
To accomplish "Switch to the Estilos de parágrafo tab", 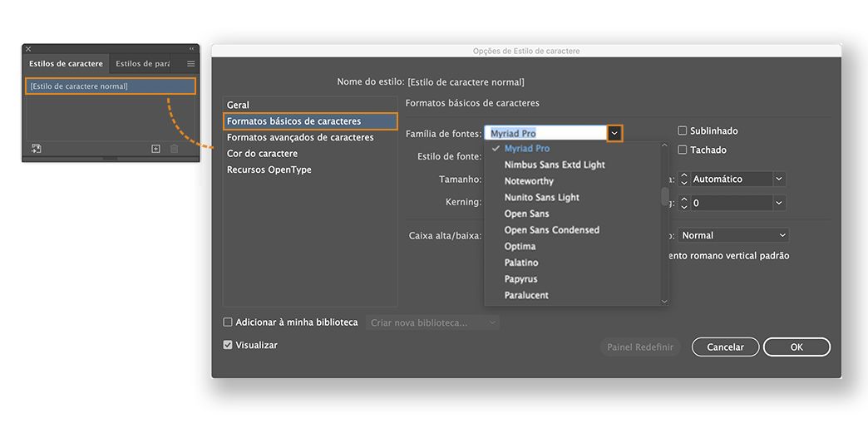I will pos(142,63).
